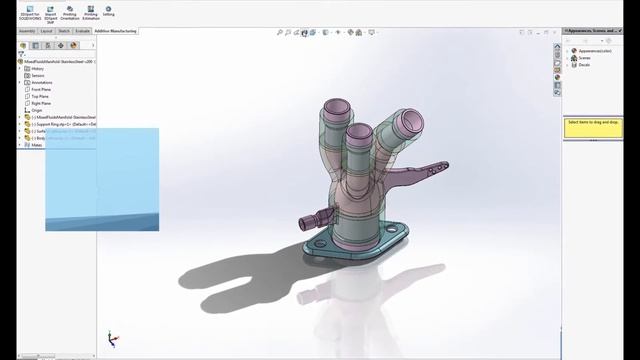Open the Appearances task pane tab

pyautogui.click(x=557, y=78)
